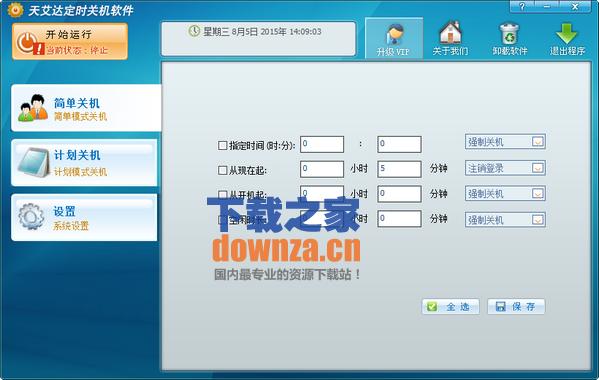Image resolution: width=599 pixels, height=380 pixels.
Task: Expand the 指定时间 强制关机 dropdown
Action: click(505, 142)
